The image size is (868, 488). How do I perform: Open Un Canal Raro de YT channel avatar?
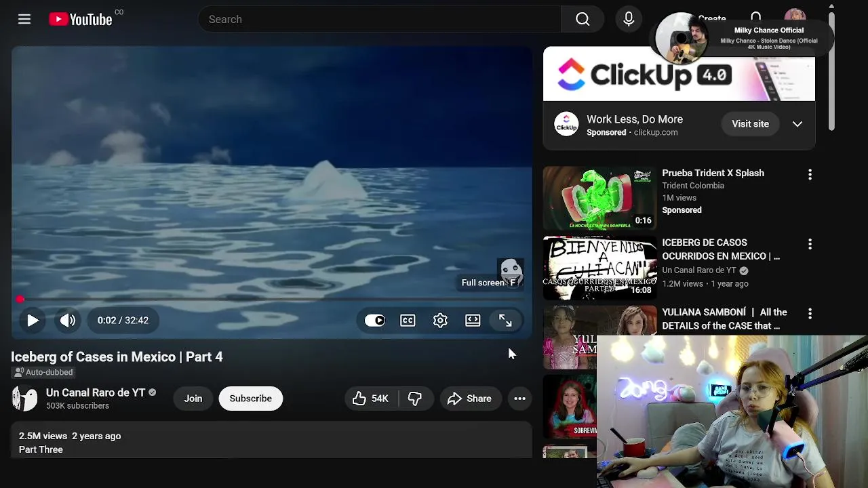25,399
